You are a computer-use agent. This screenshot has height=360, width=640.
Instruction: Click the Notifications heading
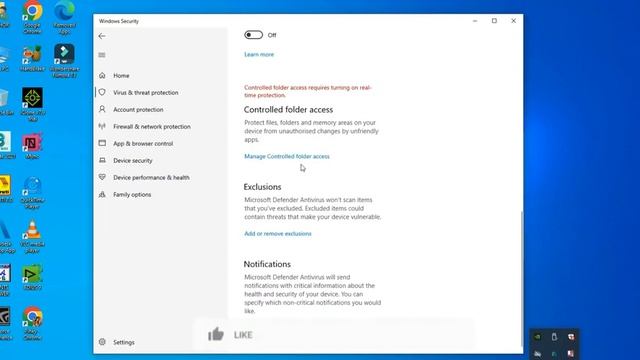[267, 264]
